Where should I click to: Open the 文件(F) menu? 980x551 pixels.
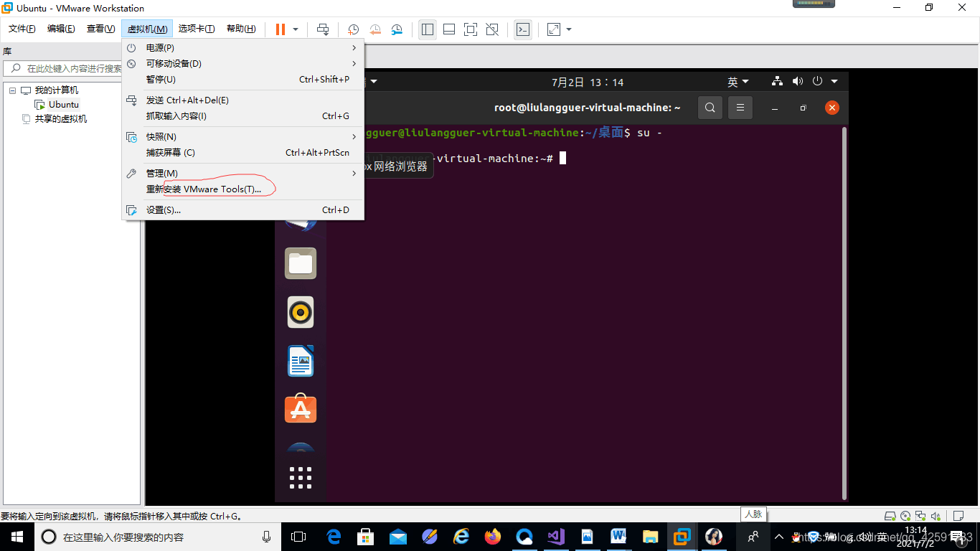22,29
